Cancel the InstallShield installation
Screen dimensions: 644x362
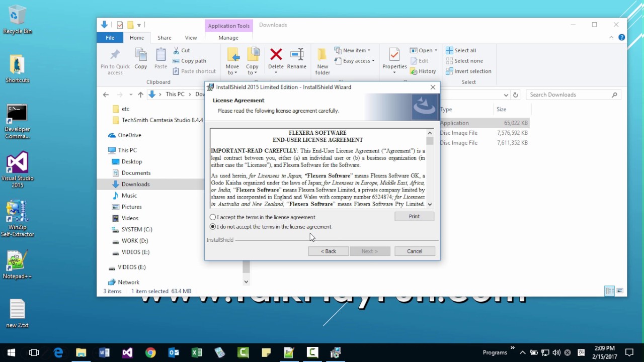[415, 251]
